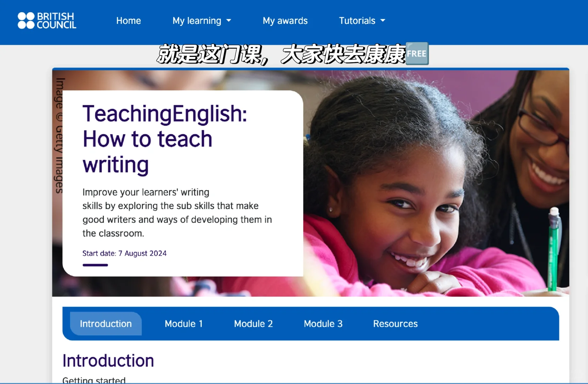This screenshot has height=384, width=588.
Task: Click the Start date: 7 August 2024 text
Action: click(x=125, y=253)
